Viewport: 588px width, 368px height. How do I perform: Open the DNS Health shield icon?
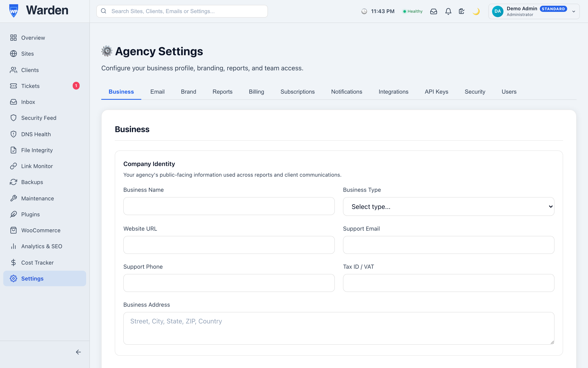point(13,134)
